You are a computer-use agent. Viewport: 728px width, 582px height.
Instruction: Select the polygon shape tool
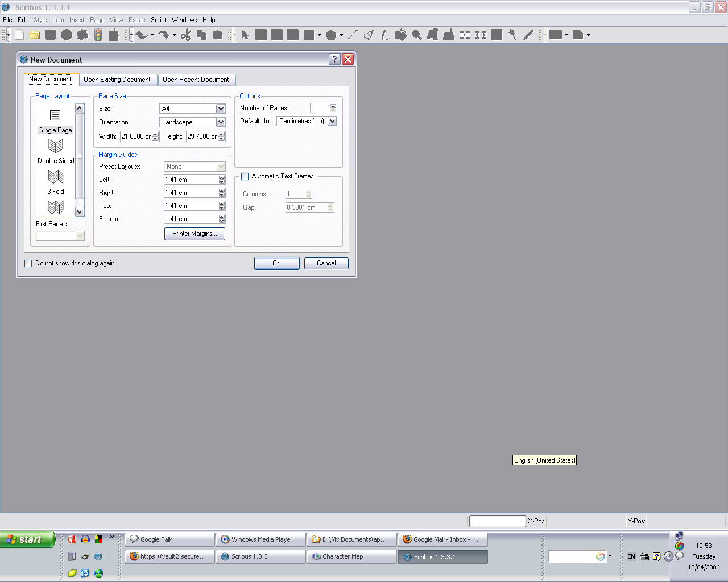click(331, 35)
